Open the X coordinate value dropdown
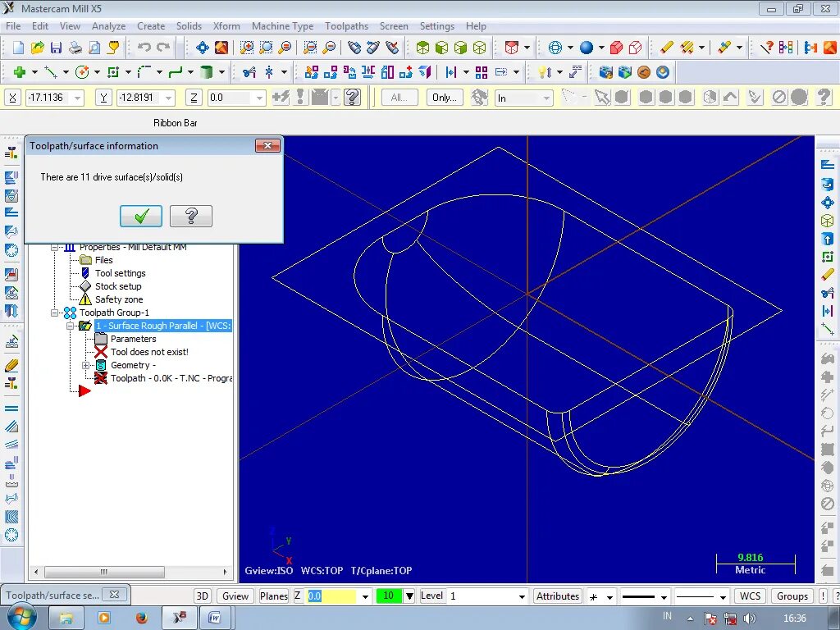The image size is (840, 630). 78,98
